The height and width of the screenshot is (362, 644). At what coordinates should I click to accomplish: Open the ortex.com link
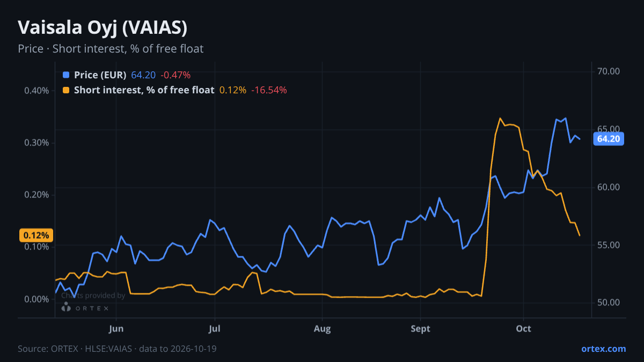(x=604, y=349)
